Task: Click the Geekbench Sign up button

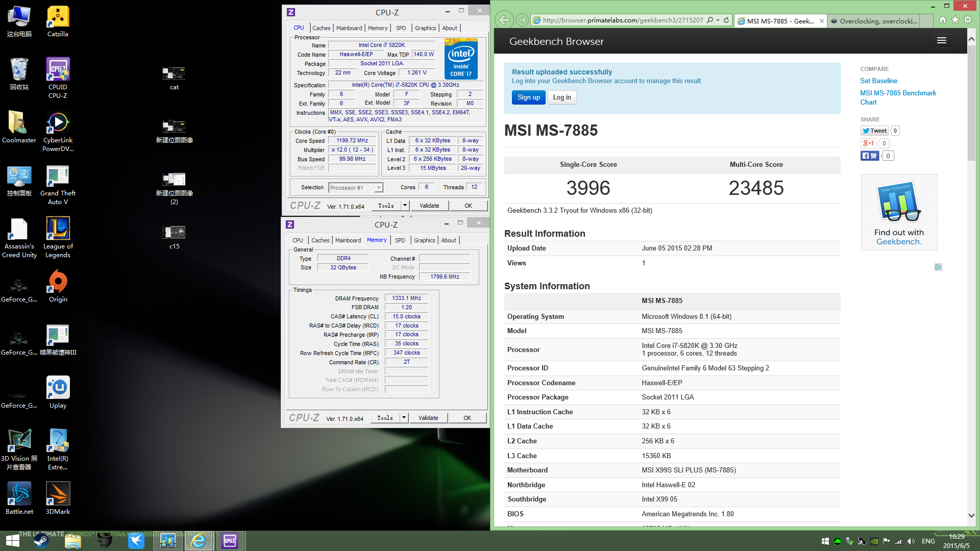Action: point(528,97)
